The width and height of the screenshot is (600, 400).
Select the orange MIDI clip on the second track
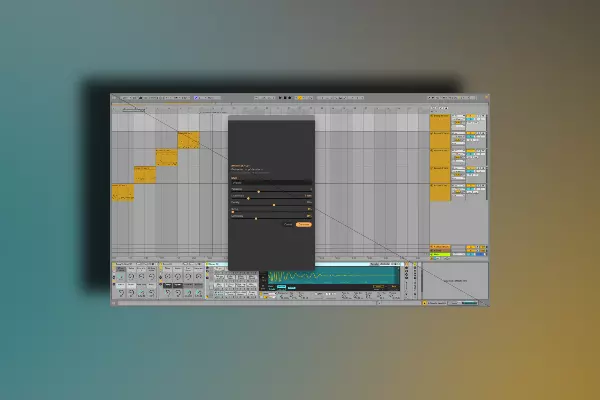(189, 140)
